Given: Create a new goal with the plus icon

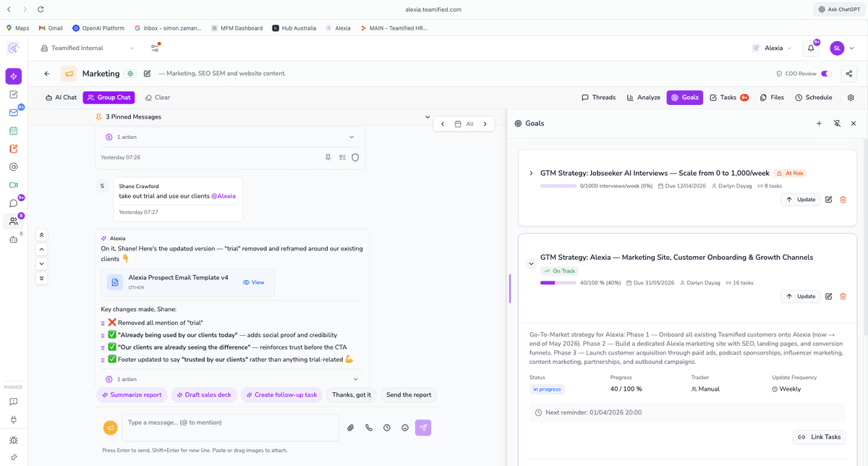Looking at the screenshot, I should pyautogui.click(x=819, y=123).
